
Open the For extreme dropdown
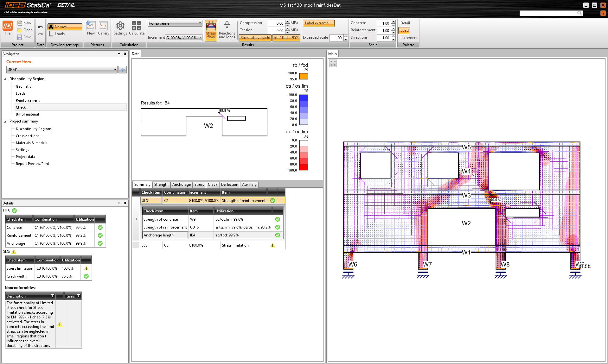(x=175, y=23)
